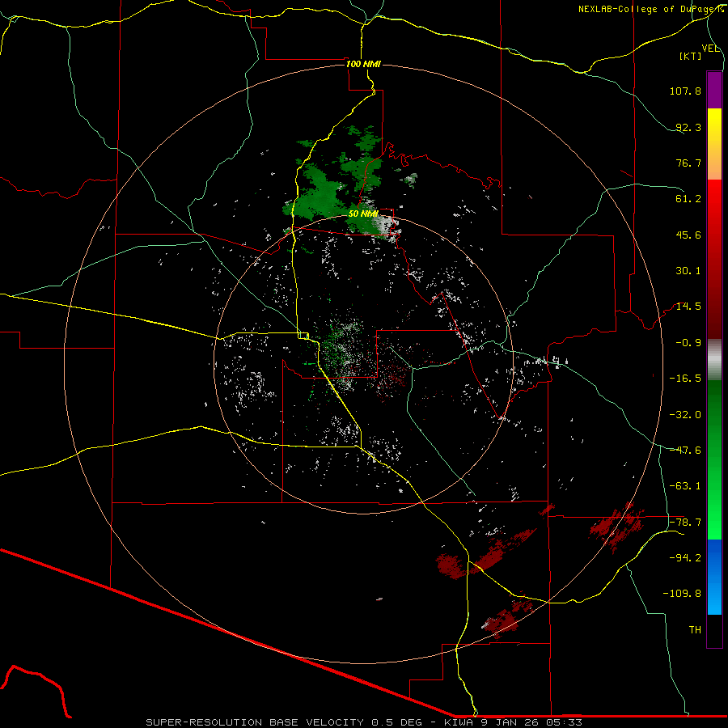728x728 pixels.
Task: Click the -47.6 velocity scale value
Action: tap(685, 451)
